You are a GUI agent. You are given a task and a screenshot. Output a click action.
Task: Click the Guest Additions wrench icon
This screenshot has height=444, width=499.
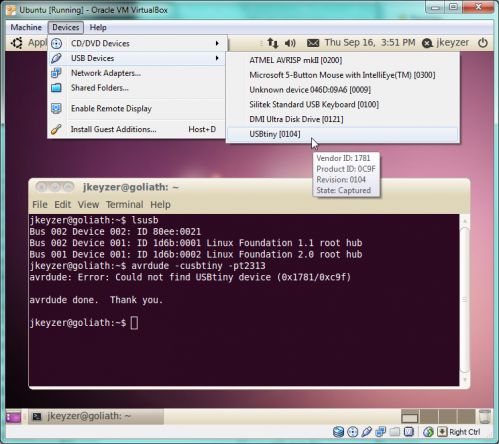click(56, 129)
